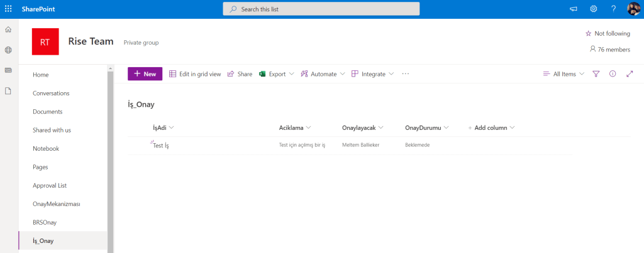
Task: Open the SharePoint app launcher waffle
Action: point(8,9)
